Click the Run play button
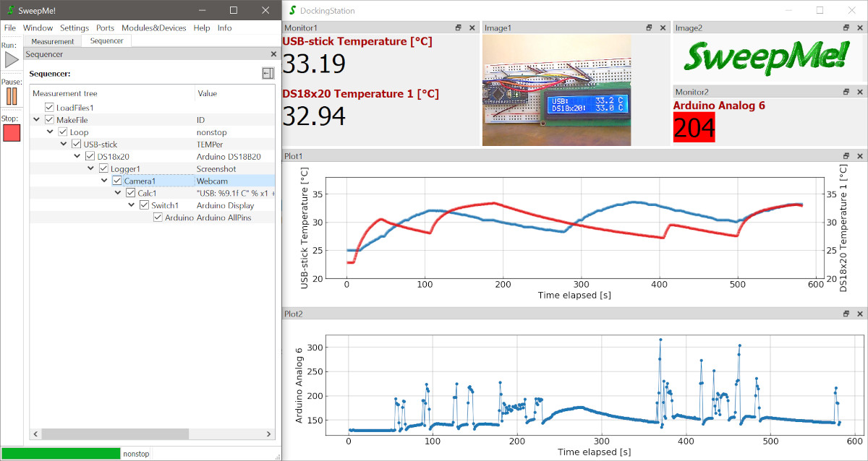 12,60
